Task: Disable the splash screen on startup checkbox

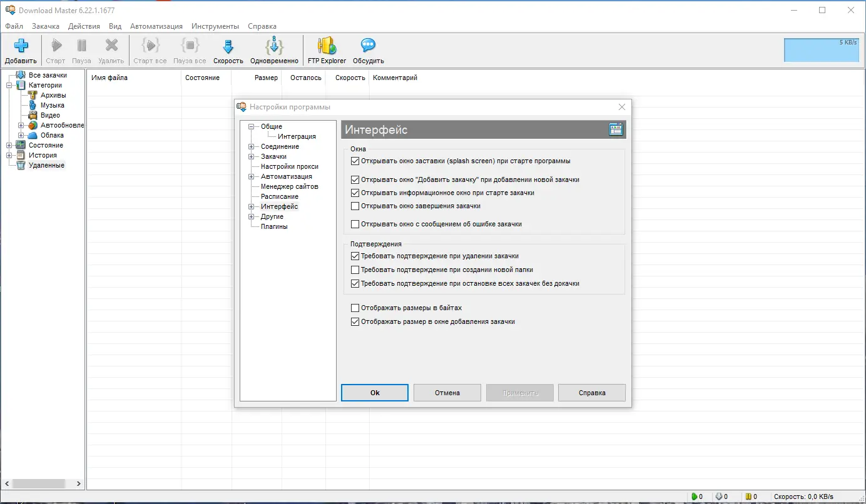Action: 355,161
